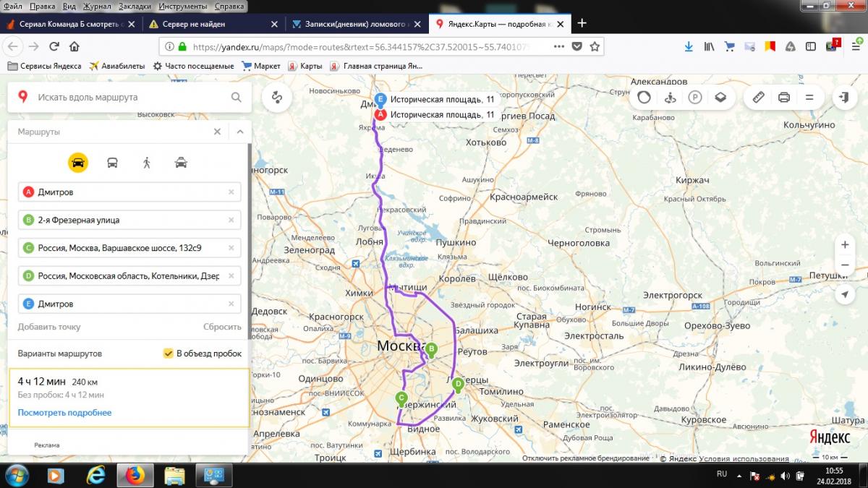Viewport: 868px width, 488px height.
Task: Open Сервисы Яндекса bookmarks folder
Action: [44, 66]
